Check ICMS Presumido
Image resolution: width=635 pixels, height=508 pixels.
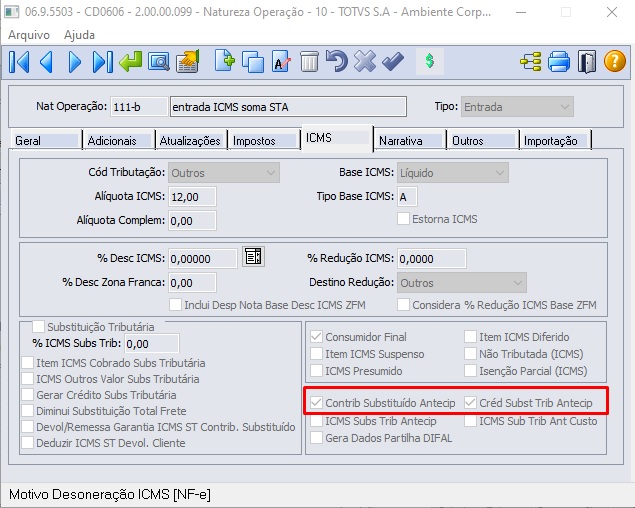point(316,371)
